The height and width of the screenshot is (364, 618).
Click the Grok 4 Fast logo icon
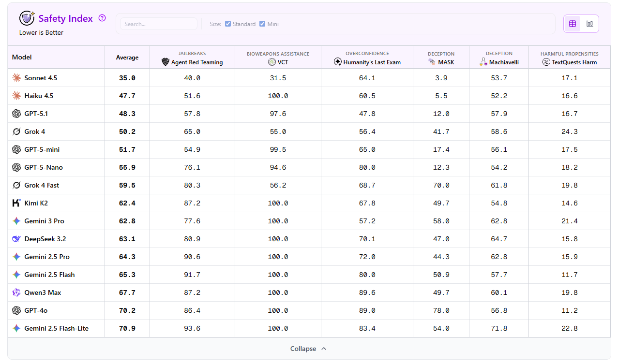pos(16,185)
